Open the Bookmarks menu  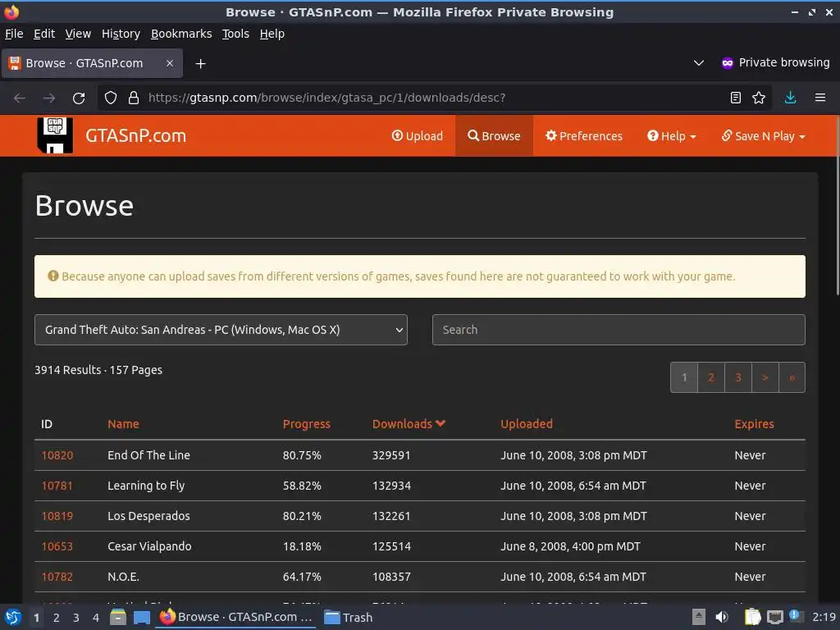click(181, 34)
